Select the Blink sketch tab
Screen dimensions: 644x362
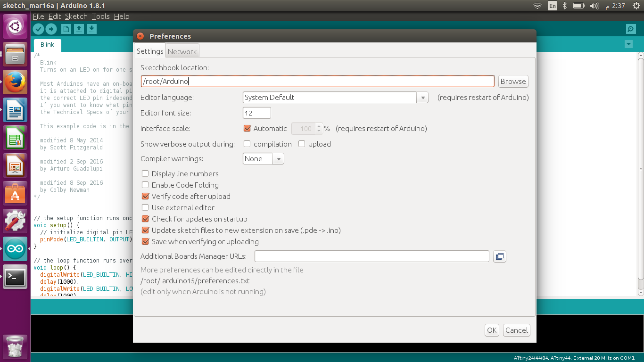(x=47, y=45)
